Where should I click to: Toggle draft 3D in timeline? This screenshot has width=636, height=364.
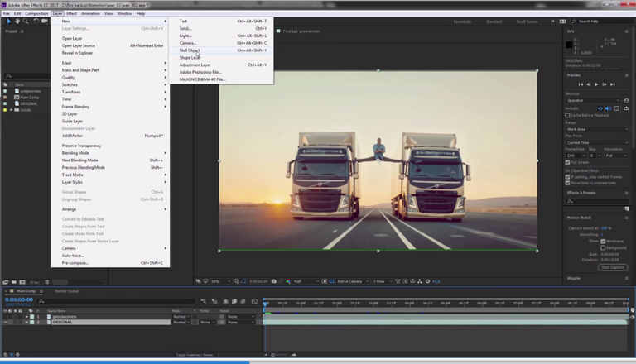(214, 301)
